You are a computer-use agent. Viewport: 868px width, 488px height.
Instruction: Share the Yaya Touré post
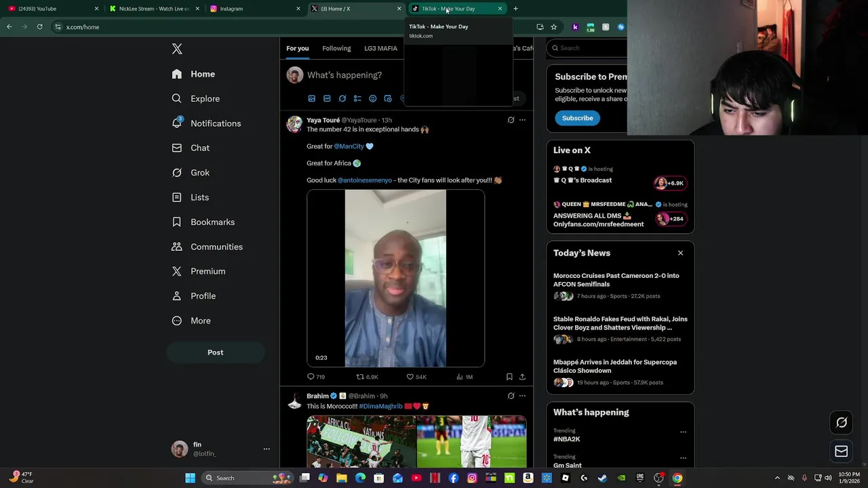(522, 377)
